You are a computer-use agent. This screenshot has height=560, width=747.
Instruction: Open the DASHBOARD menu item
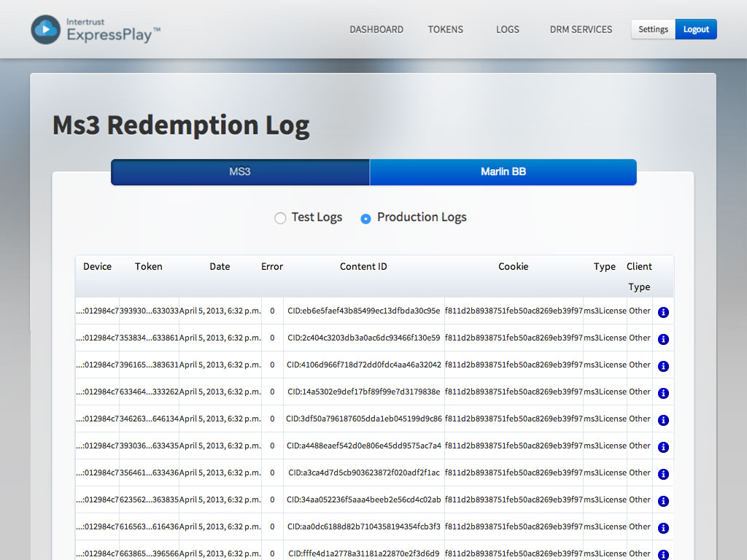click(x=376, y=29)
